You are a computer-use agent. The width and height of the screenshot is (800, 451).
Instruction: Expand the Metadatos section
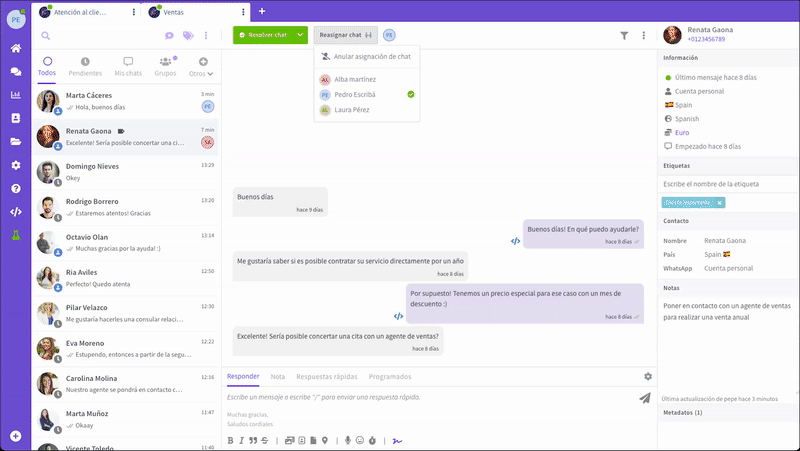click(x=682, y=412)
